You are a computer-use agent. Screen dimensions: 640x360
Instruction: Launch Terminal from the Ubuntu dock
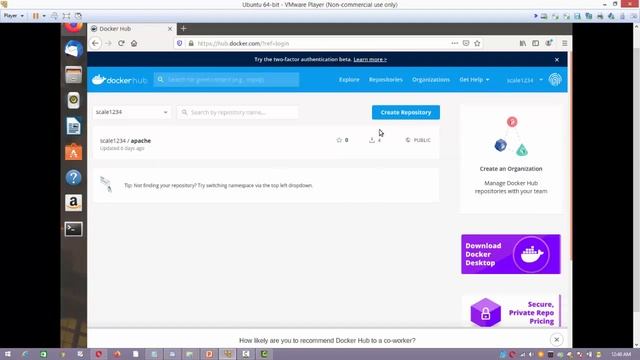(x=73, y=229)
